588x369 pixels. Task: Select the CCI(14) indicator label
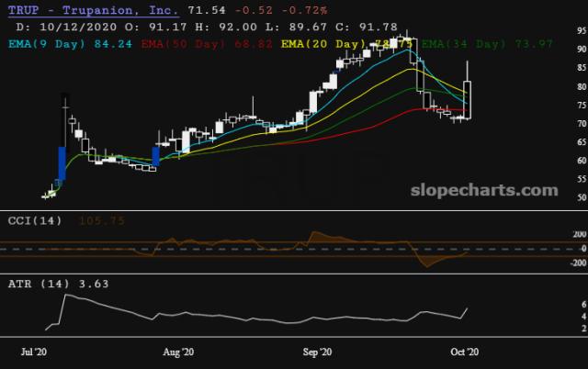(x=35, y=220)
